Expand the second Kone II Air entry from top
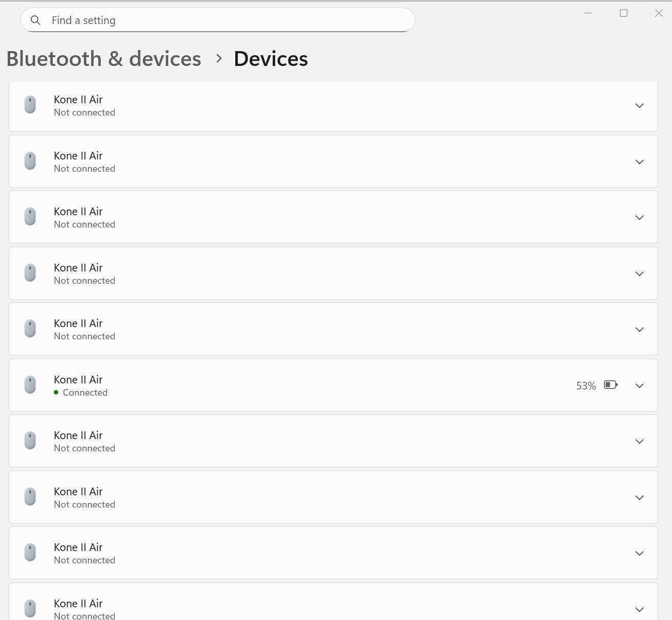This screenshot has width=672, height=620. [x=639, y=162]
